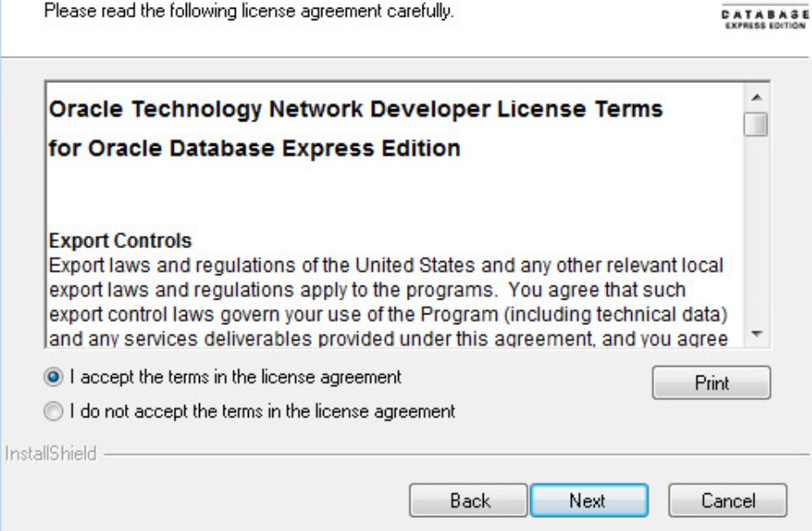Go Back to previous installer step
Image resolution: width=812 pixels, height=531 pixels.
(468, 500)
